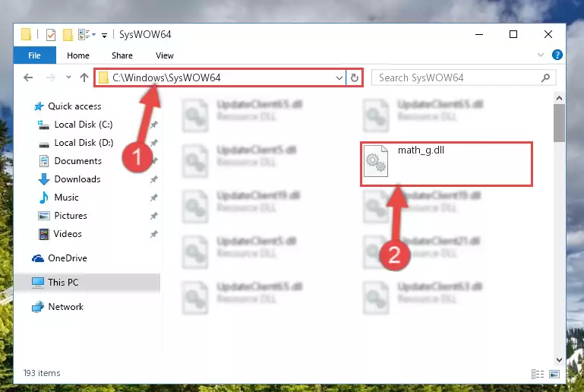This screenshot has width=584, height=392.
Task: Open the File tab
Action: tap(35, 55)
